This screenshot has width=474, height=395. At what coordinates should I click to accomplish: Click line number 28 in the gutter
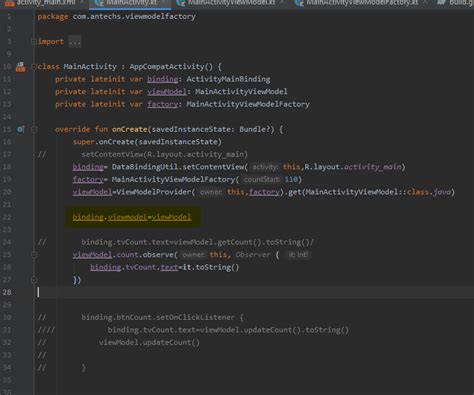(x=7, y=292)
